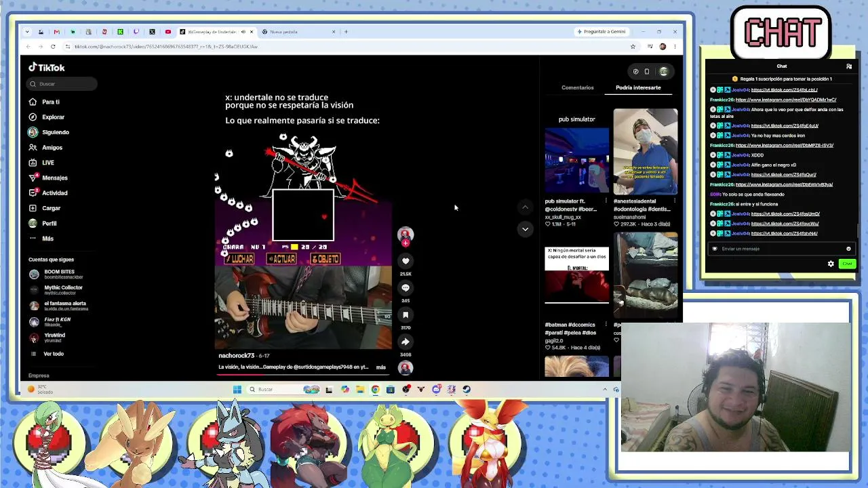Reload the browser page
Image resolution: width=868 pixels, height=488 pixels.
tap(53, 47)
